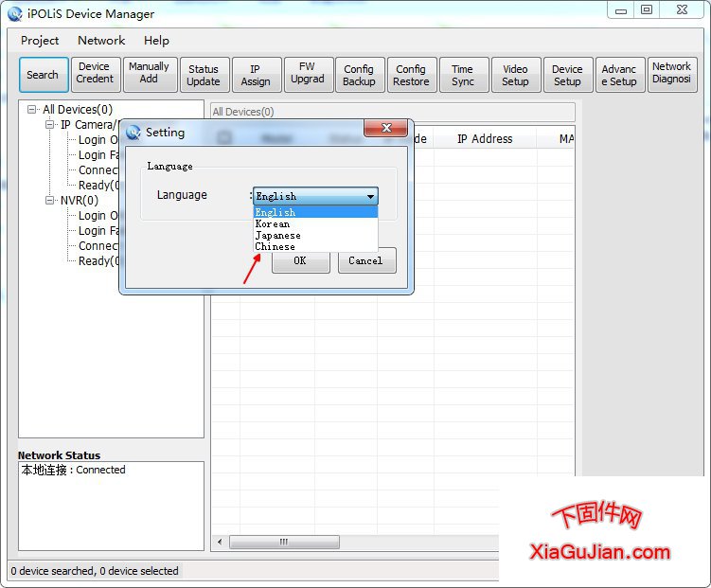Click Config Restore button
This screenshot has height=588, width=711.
coord(412,75)
